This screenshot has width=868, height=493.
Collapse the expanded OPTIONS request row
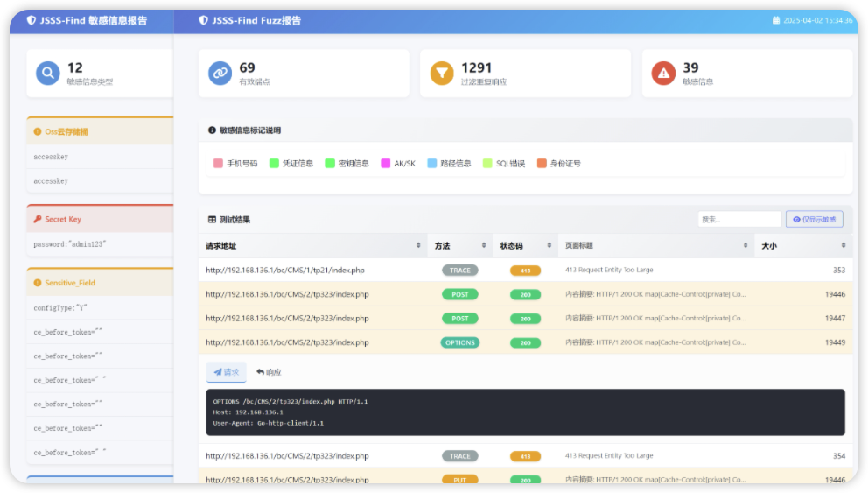pos(287,342)
